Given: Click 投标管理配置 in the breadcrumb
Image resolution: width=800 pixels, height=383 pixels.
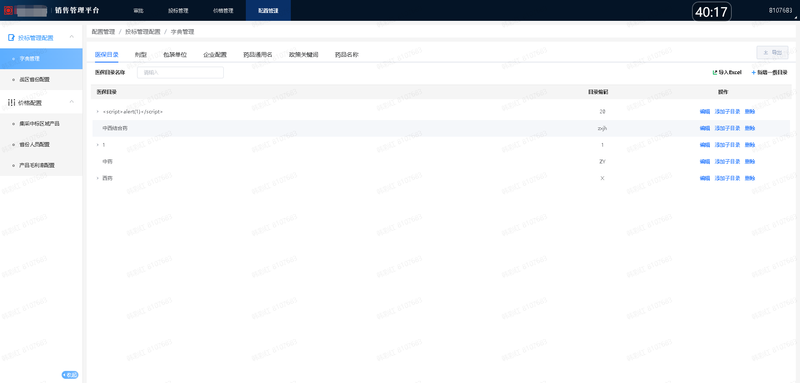Looking at the screenshot, I should (x=142, y=32).
